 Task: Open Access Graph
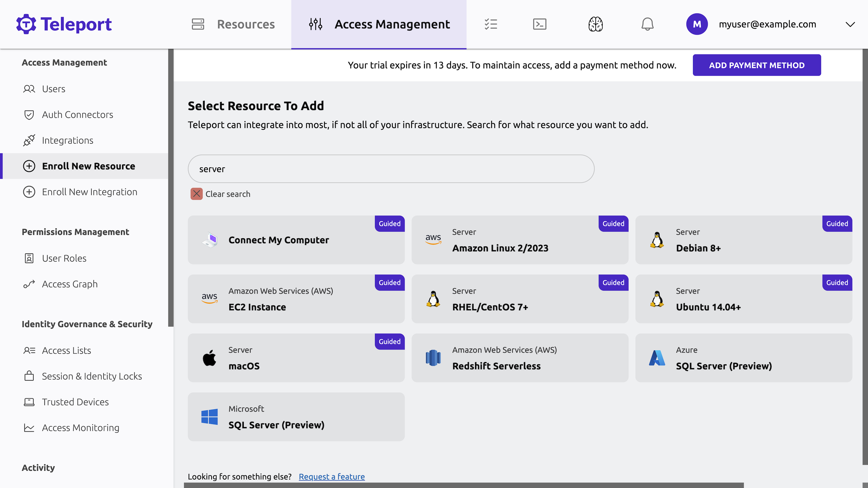click(70, 284)
